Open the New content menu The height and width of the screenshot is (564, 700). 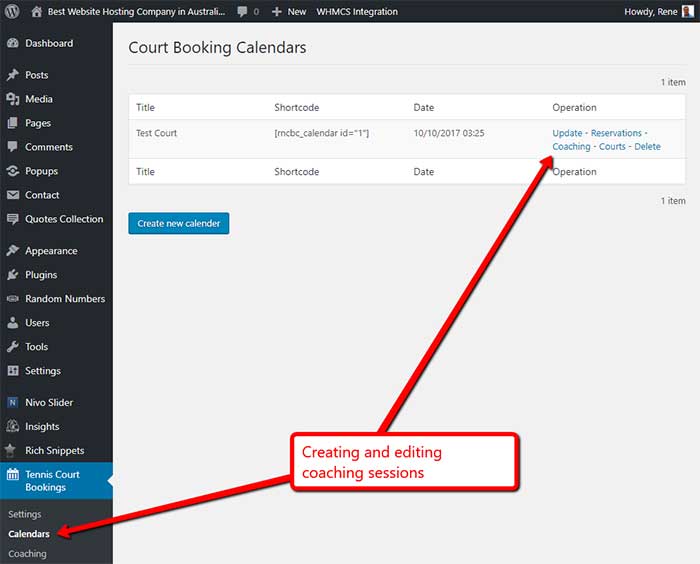(289, 12)
